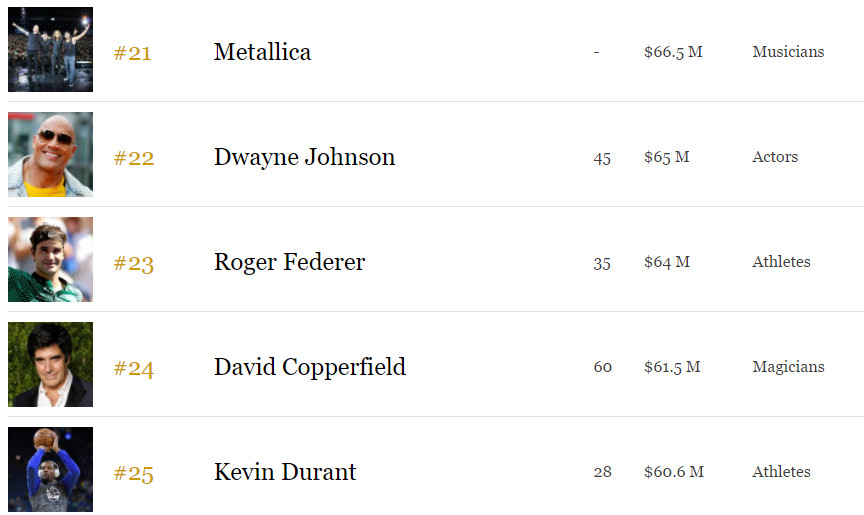Screen dimensions: 864x515
Task: Select rank number #22
Action: pyautogui.click(x=133, y=159)
